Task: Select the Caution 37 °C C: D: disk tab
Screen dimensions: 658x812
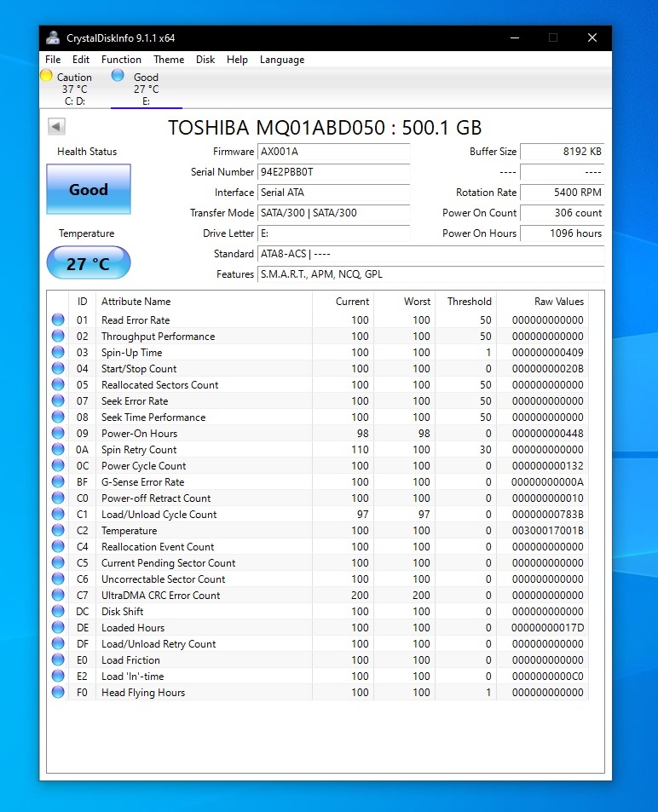Action: (x=75, y=89)
